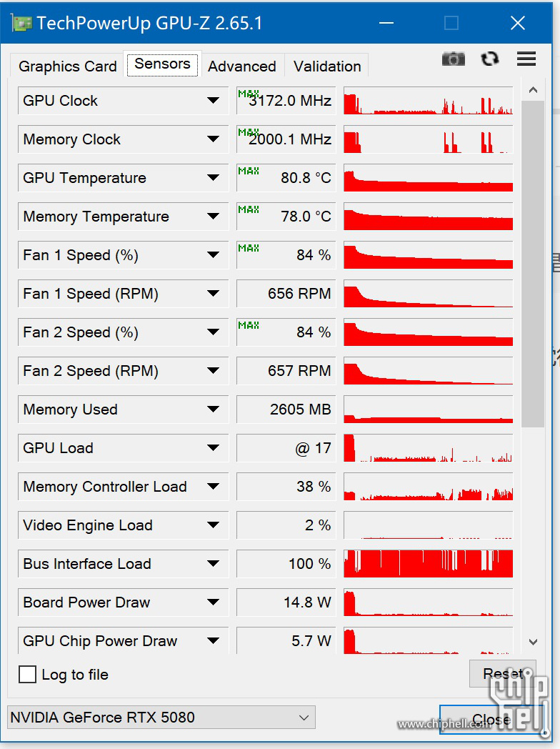The height and width of the screenshot is (749, 560).
Task: Open Fan 1 Speed (RPM) dropdown
Action: (x=213, y=293)
